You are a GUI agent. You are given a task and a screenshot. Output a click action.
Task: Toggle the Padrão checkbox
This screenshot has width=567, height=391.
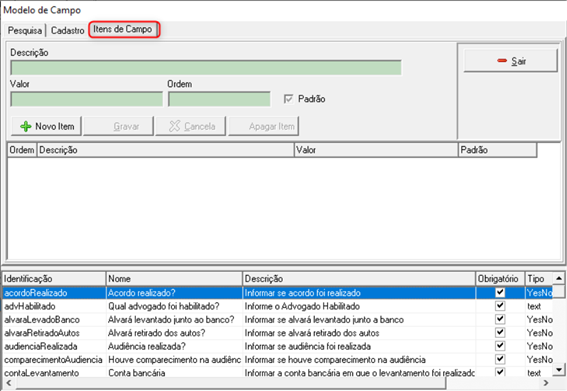(x=288, y=99)
